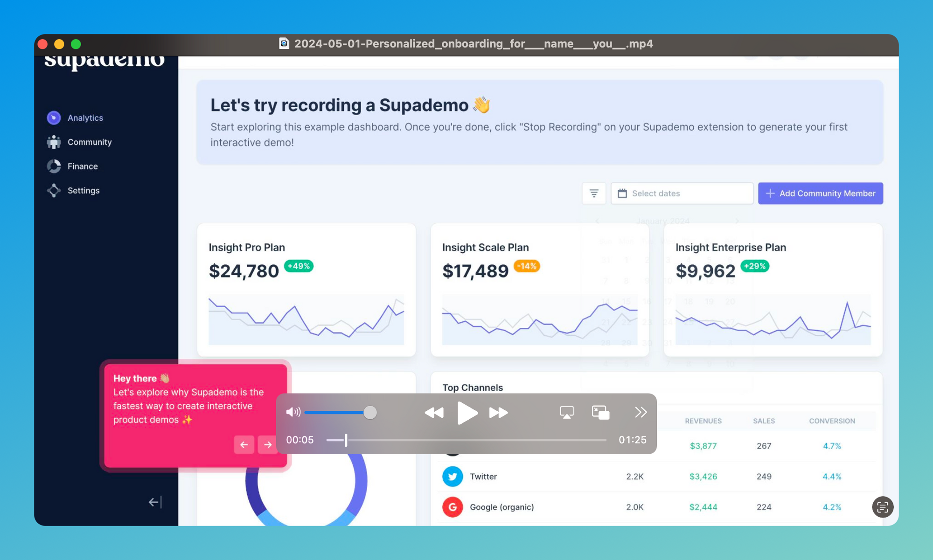This screenshot has width=933, height=560.
Task: Go to the next tooltip step arrow
Action: (x=267, y=445)
